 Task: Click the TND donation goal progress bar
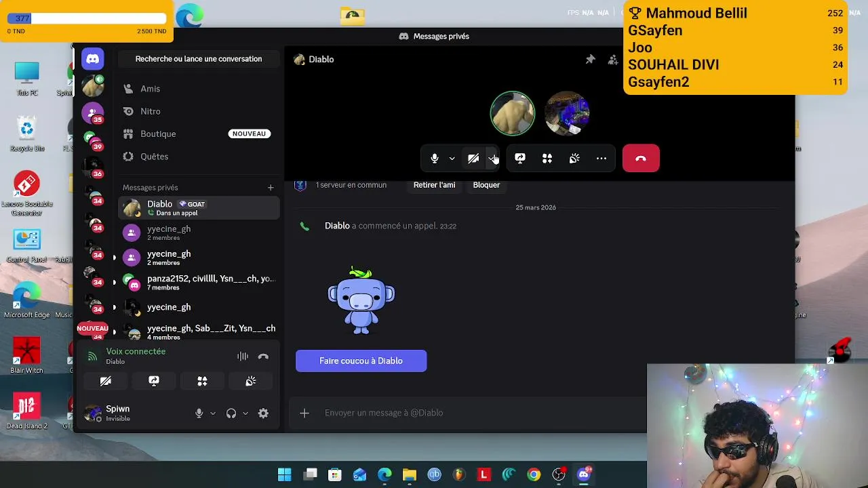point(86,18)
